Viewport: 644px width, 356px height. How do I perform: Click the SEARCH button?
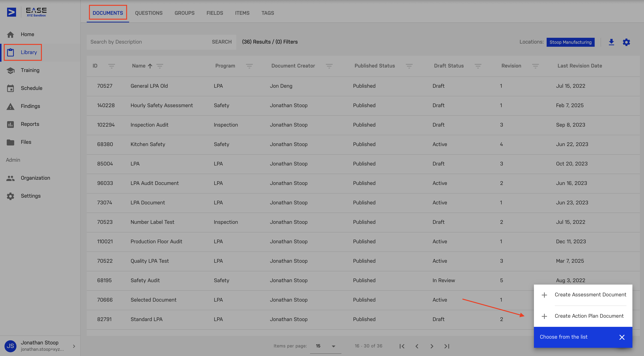222,42
